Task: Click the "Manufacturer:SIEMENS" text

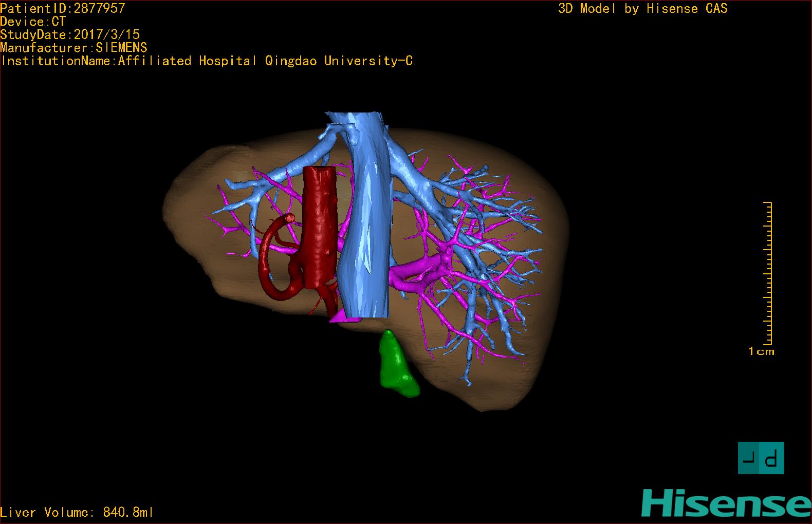Action: pyautogui.click(x=73, y=48)
